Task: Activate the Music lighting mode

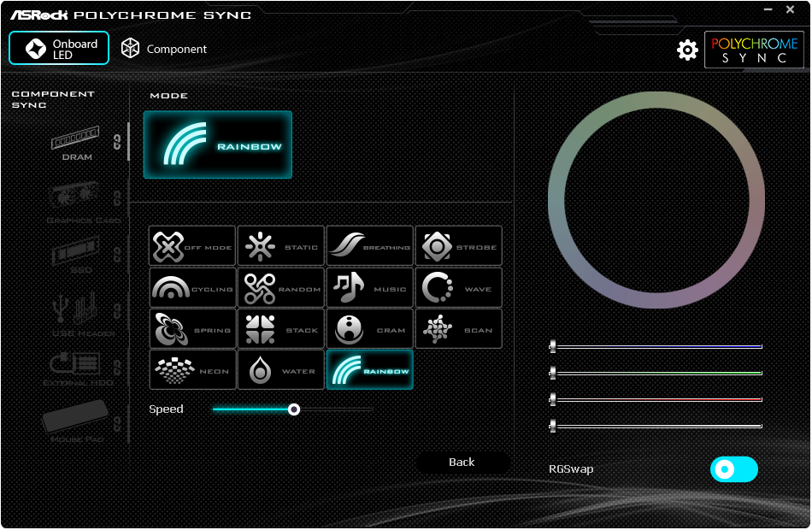Action: click(370, 287)
